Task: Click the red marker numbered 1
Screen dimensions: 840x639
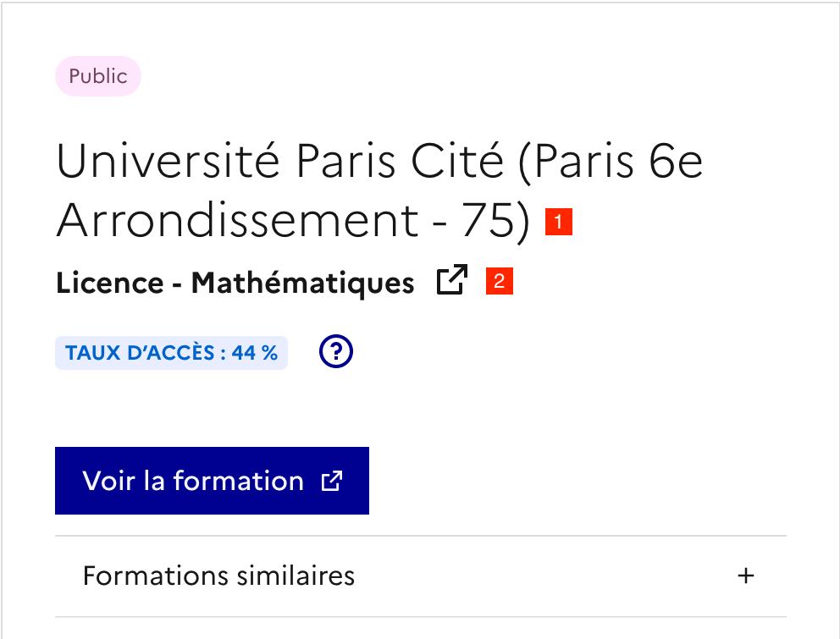Action: coord(559,223)
